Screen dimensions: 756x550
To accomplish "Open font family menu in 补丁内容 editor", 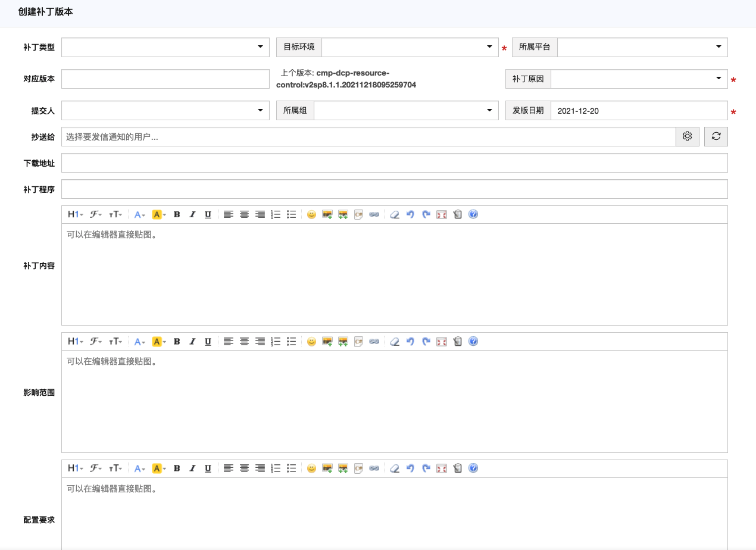I will point(96,214).
